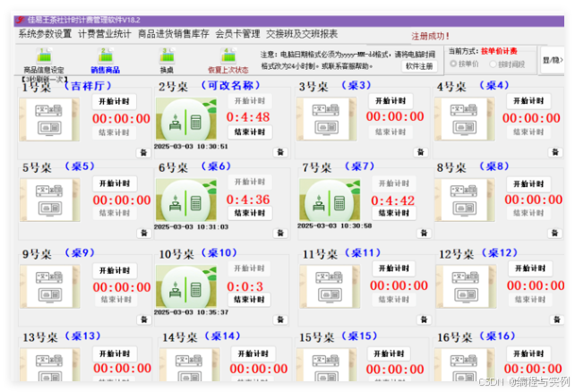The height and width of the screenshot is (392, 575).
Task: Click table 2 active green thumbnail
Action: [186, 119]
